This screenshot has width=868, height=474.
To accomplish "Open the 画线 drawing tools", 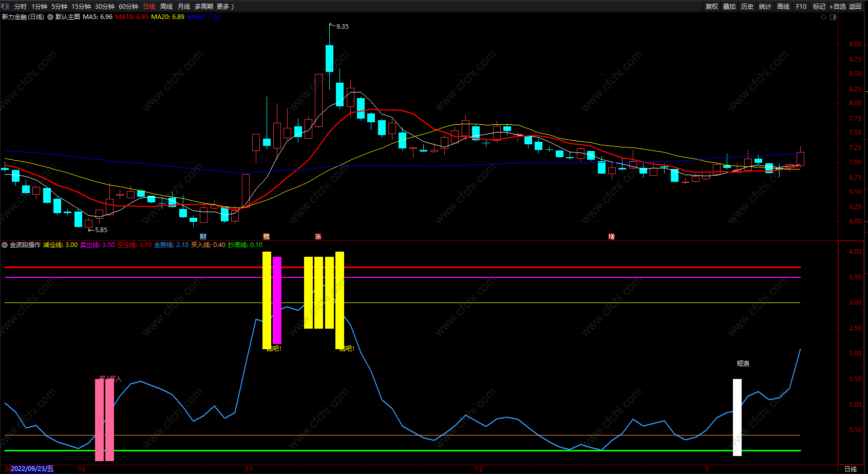I will pyautogui.click(x=783, y=6).
